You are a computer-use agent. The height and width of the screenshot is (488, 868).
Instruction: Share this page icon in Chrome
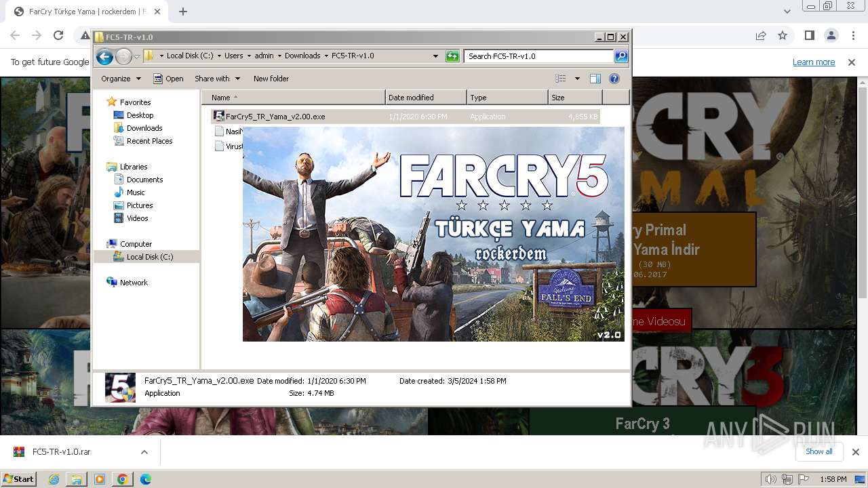pos(761,36)
